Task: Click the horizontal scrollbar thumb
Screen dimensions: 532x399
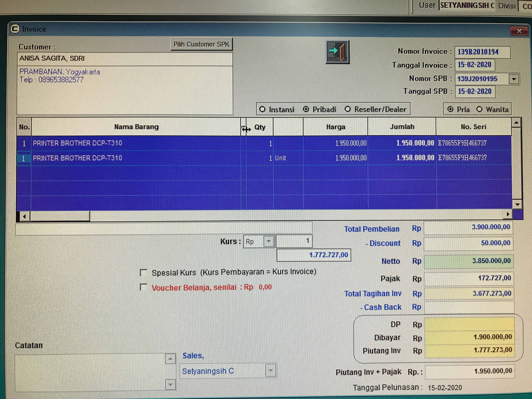Action: tap(60, 216)
